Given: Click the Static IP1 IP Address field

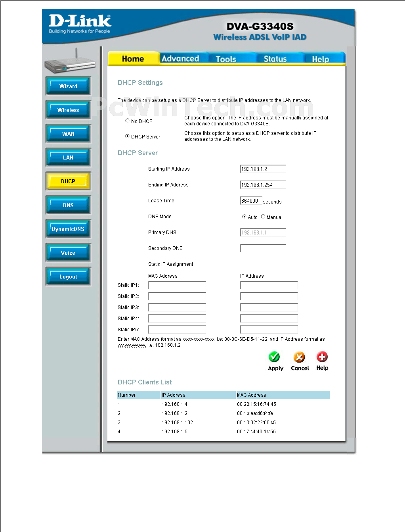Looking at the screenshot, I should 269,285.
